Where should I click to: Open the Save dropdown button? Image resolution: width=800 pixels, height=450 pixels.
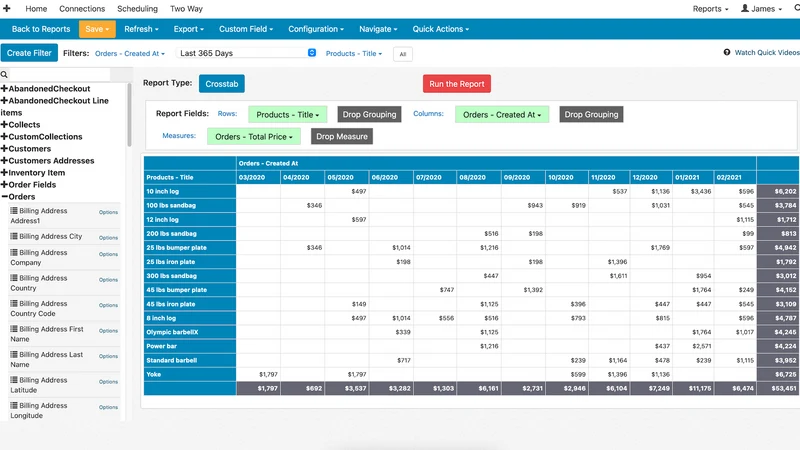pyautogui.click(x=97, y=29)
